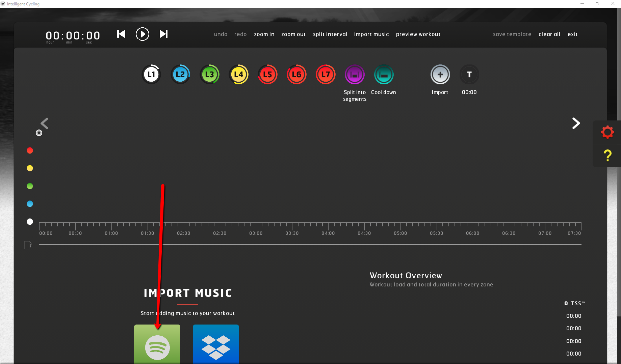Open help via yellow question mark
This screenshot has width=621, height=364.
click(x=607, y=156)
